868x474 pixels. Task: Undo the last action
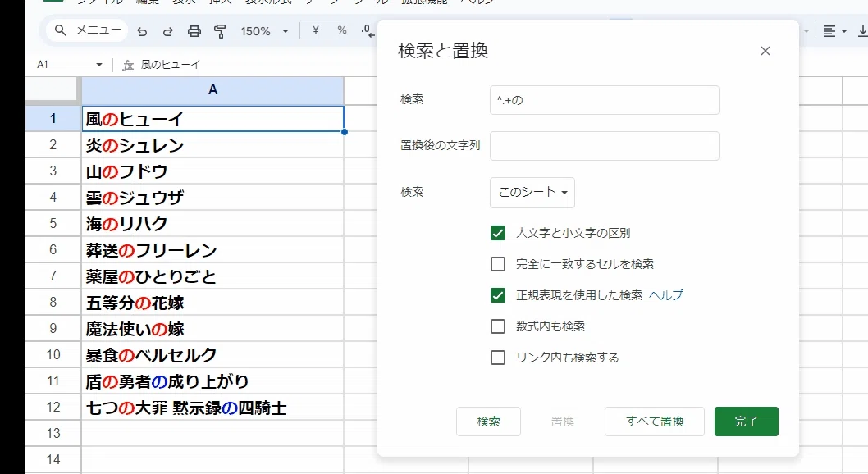tap(142, 31)
